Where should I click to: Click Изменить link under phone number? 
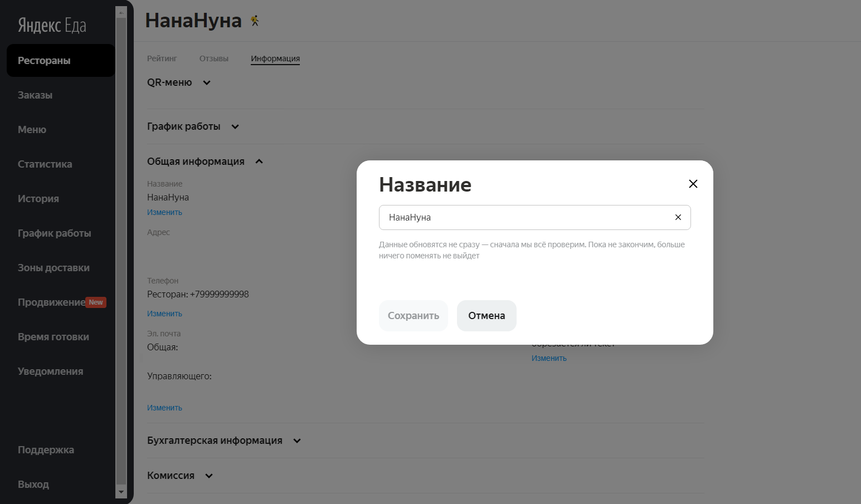[x=164, y=314]
